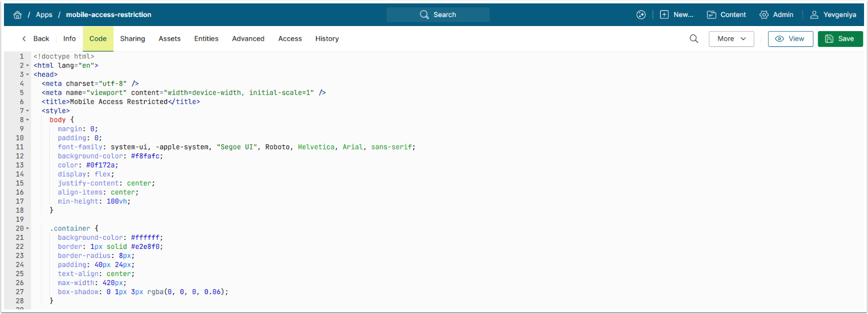Collapse the head tag on line 3

(x=27, y=75)
